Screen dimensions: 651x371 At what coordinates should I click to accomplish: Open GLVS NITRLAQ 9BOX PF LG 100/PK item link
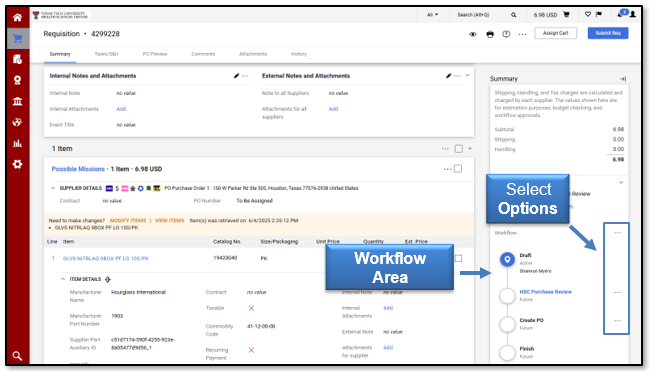click(105, 259)
